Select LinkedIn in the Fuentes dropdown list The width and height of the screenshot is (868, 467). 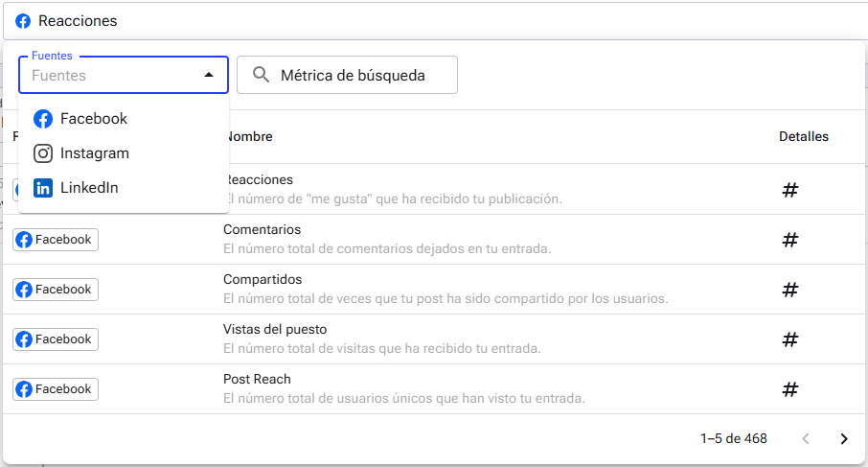pyautogui.click(x=124, y=188)
